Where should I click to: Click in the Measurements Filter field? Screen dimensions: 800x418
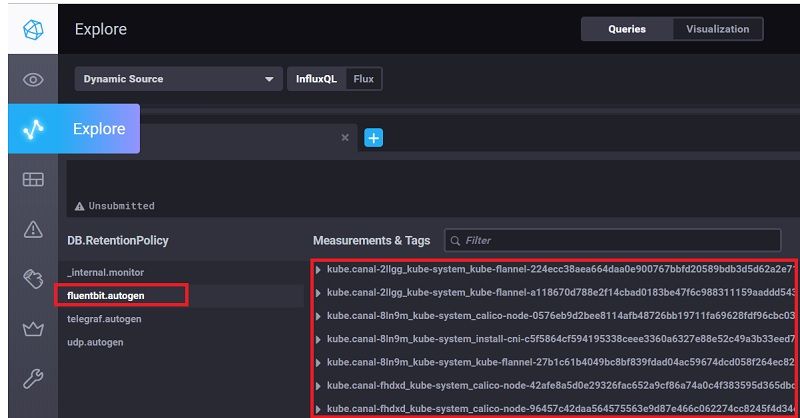tap(612, 240)
